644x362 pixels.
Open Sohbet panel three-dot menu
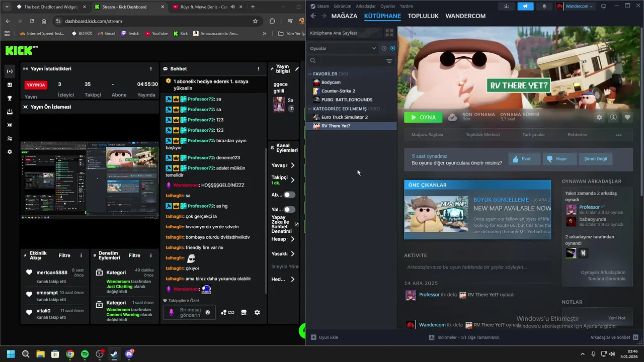[259, 69]
